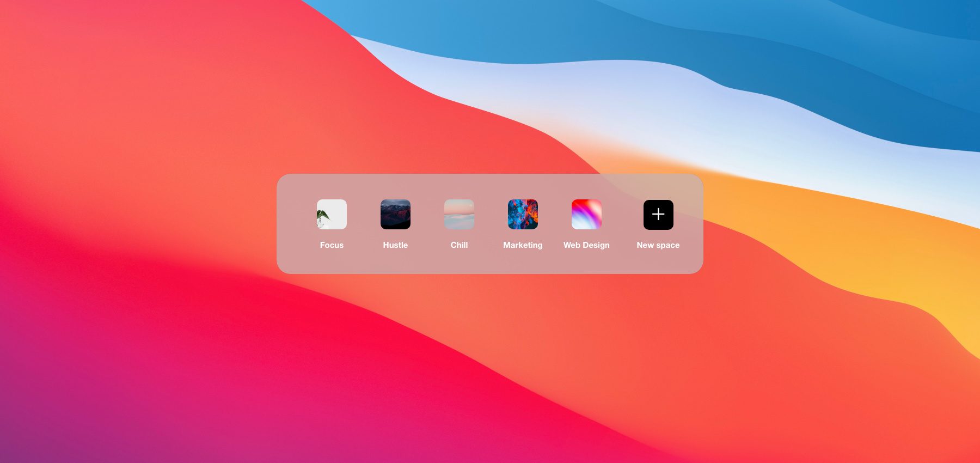Click panel gap between Focus and Hustle icons
This screenshot has height=463, width=980.
(364, 215)
